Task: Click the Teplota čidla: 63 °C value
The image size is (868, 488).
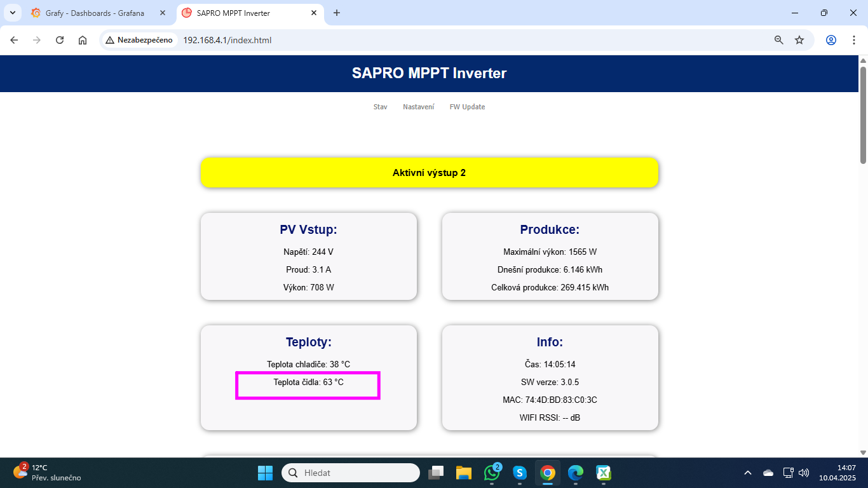Action: coord(309,382)
